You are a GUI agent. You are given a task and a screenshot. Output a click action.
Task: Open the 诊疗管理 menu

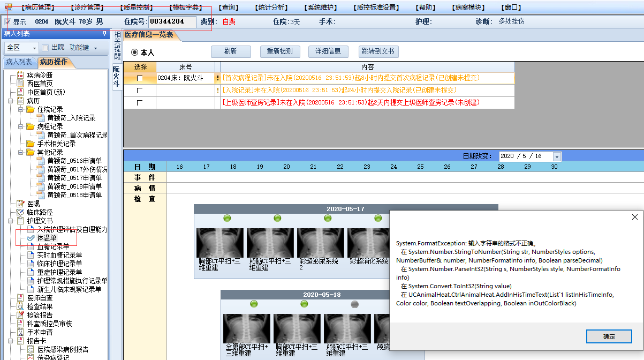[x=87, y=7]
